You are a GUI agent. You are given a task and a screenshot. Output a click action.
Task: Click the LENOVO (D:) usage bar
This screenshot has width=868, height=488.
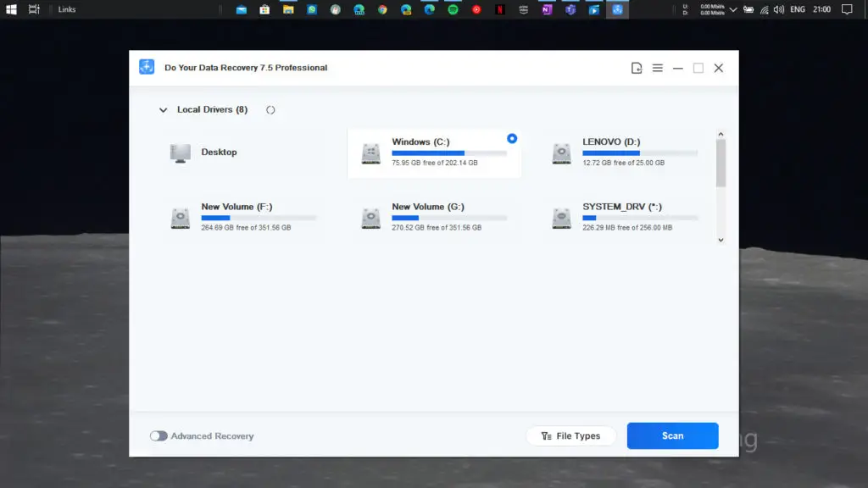(x=640, y=153)
